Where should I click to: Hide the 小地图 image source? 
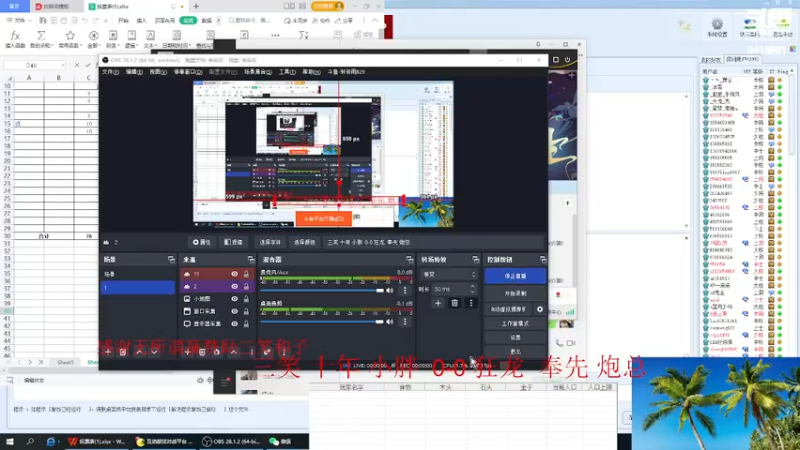tap(234, 298)
